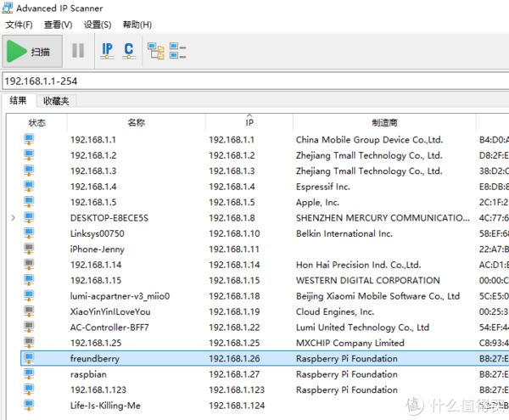Viewport: 509px width, 420px height.
Task: Click computer icon for DESKTOP-E8ECE5S row
Action: click(29, 217)
